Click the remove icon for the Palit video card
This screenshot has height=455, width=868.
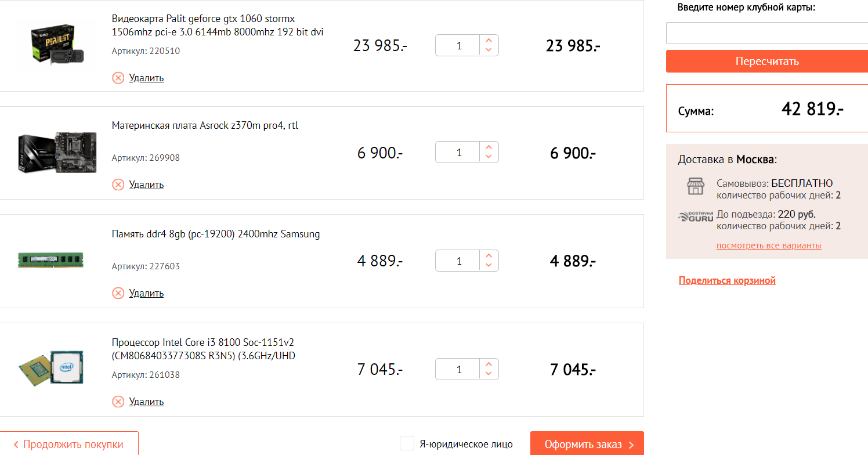point(118,78)
